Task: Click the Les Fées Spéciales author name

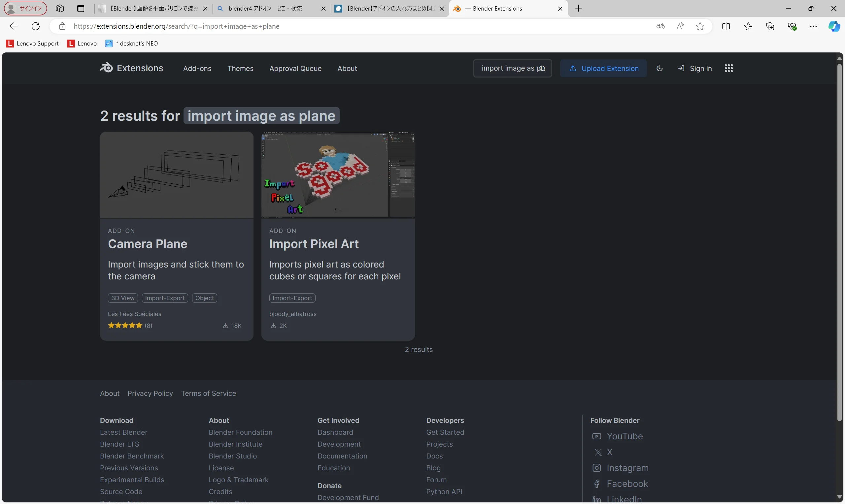Action: (135, 314)
